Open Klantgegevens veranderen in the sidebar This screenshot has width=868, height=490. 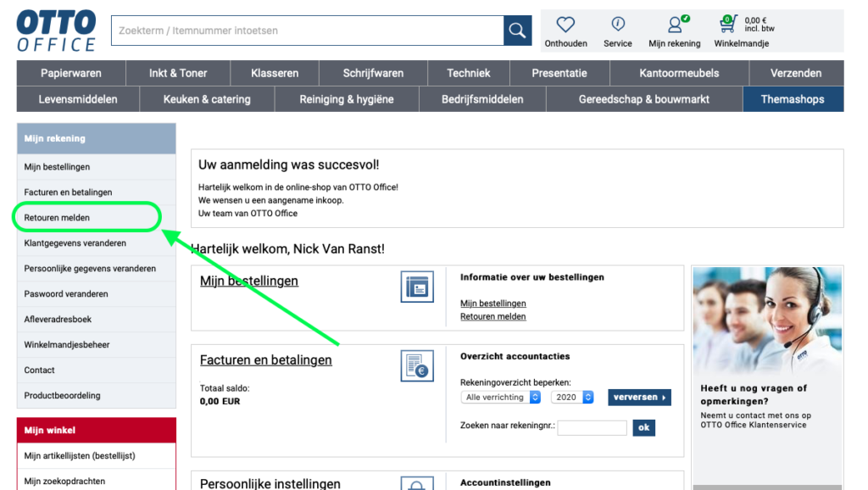(x=97, y=243)
